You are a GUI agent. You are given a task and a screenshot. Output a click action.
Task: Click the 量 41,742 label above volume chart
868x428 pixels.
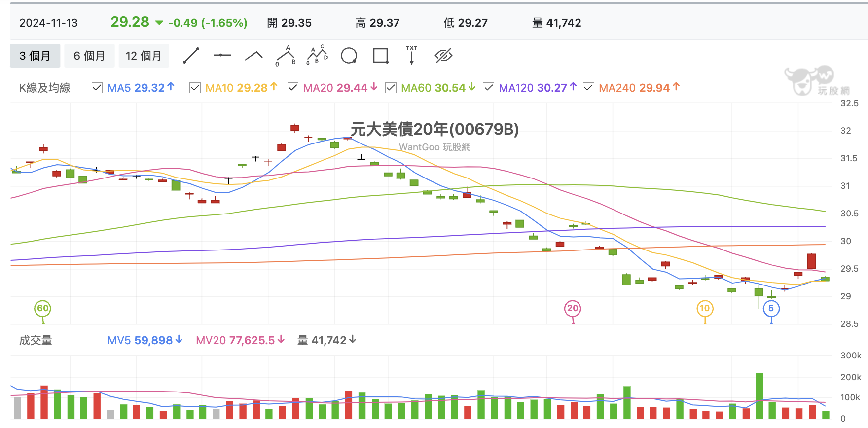326,340
